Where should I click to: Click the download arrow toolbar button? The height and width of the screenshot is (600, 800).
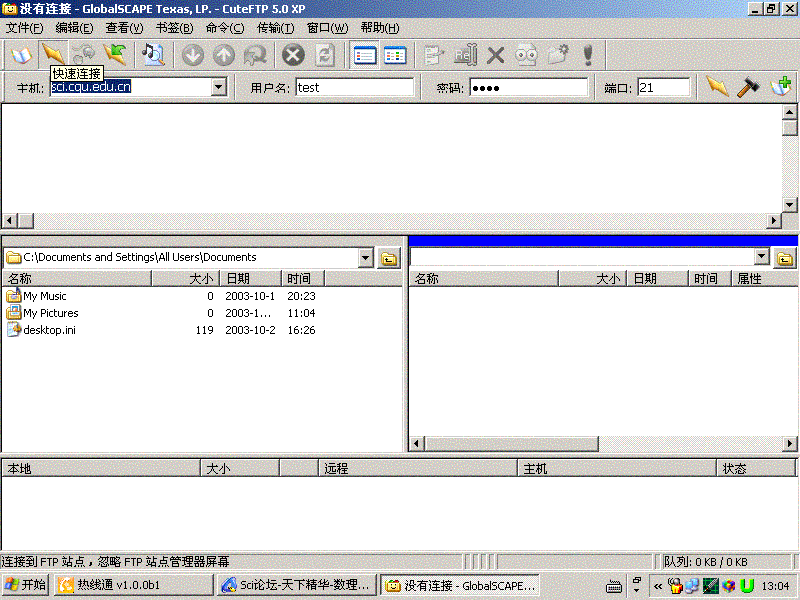point(193,55)
